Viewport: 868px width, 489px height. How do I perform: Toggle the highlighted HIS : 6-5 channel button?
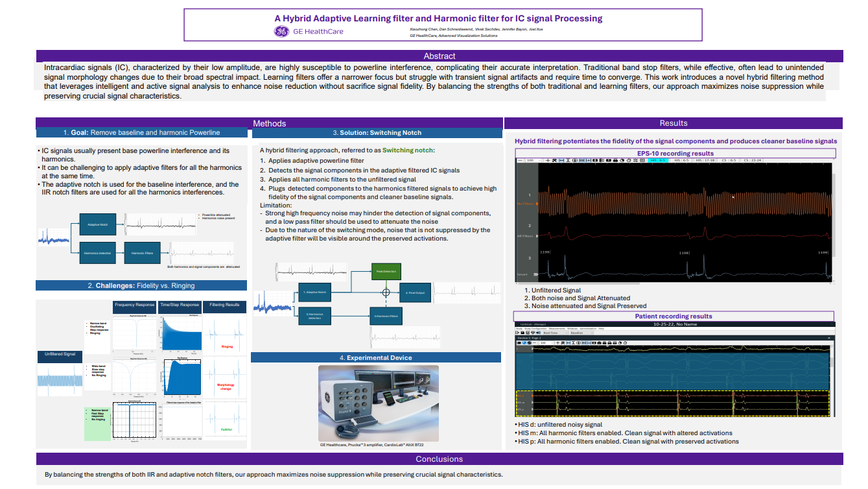657,160
